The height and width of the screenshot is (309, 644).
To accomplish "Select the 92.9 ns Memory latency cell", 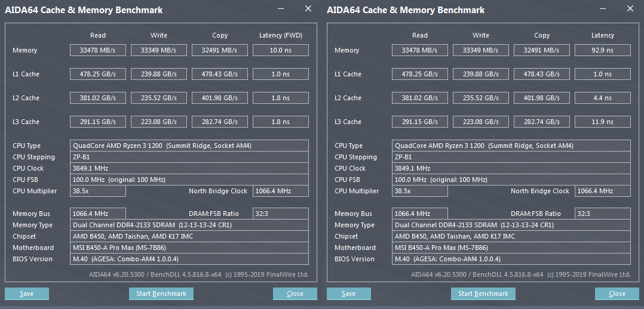I will [603, 50].
